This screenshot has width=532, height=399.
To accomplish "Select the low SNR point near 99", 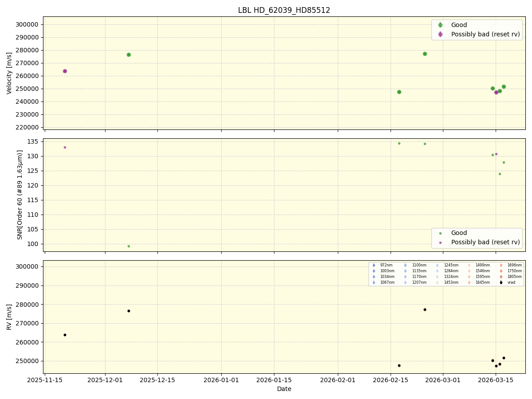I will [x=129, y=246].
